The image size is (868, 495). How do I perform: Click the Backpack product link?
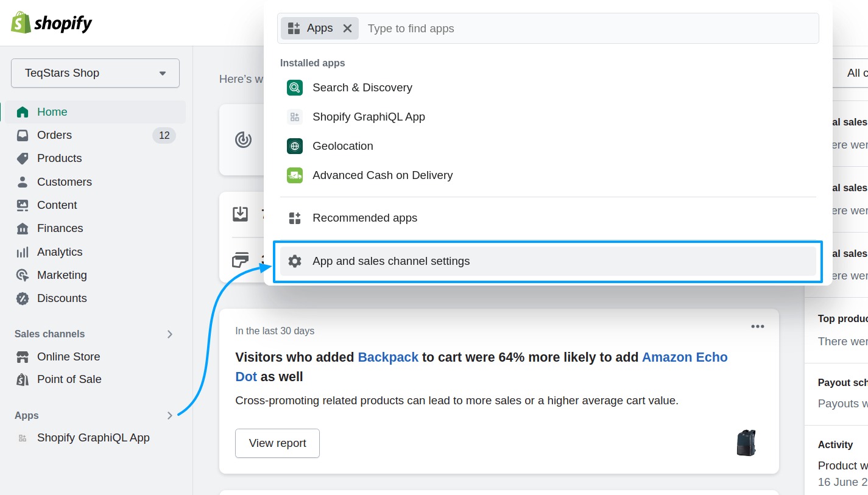pyautogui.click(x=388, y=357)
